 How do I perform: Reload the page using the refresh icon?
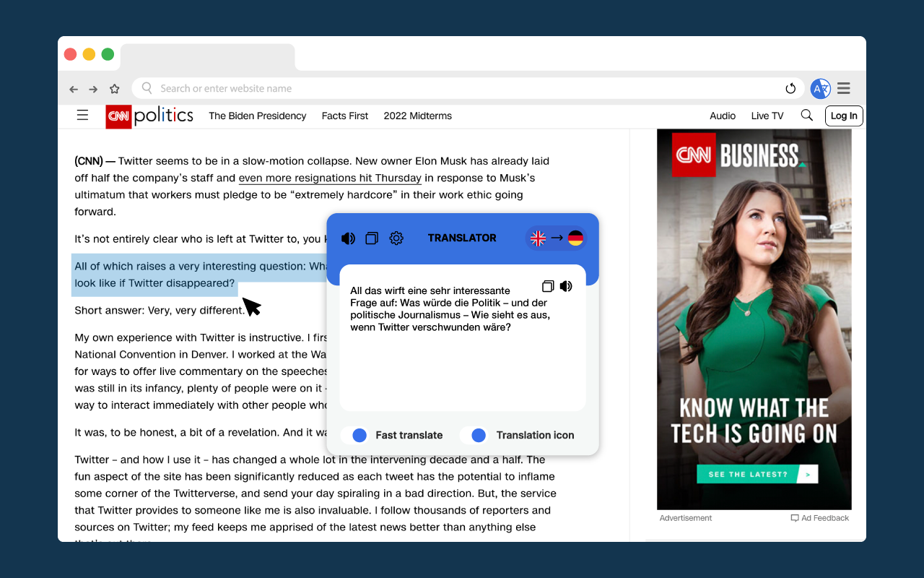point(790,88)
